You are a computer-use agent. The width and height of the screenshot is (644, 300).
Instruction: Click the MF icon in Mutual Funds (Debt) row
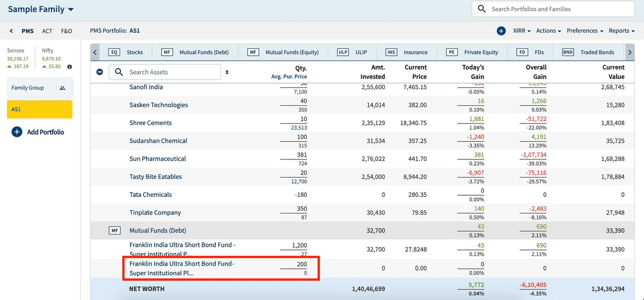[x=114, y=230]
